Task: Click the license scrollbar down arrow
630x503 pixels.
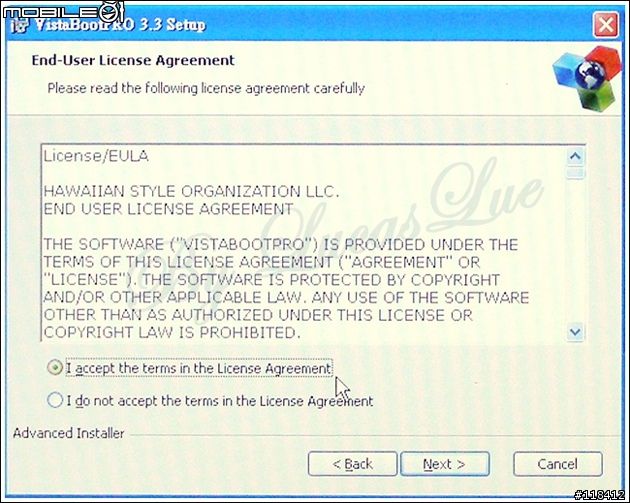Action: [x=575, y=332]
